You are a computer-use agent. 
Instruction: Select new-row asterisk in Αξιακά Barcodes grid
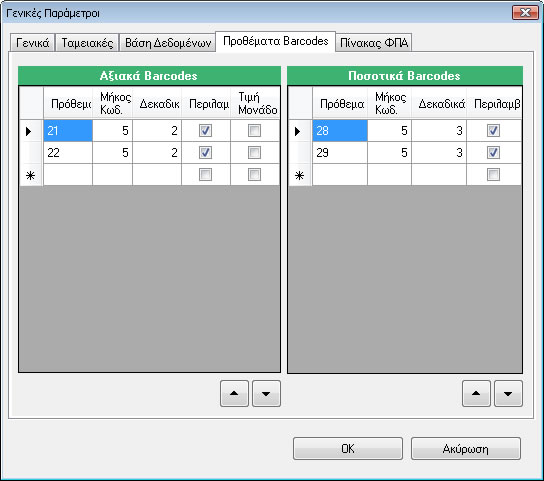(31, 175)
